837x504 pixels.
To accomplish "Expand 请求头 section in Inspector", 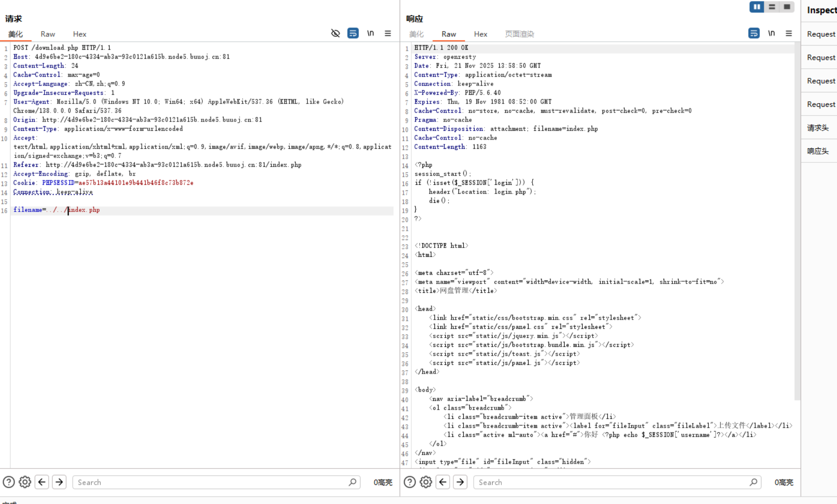I will pyautogui.click(x=817, y=128).
